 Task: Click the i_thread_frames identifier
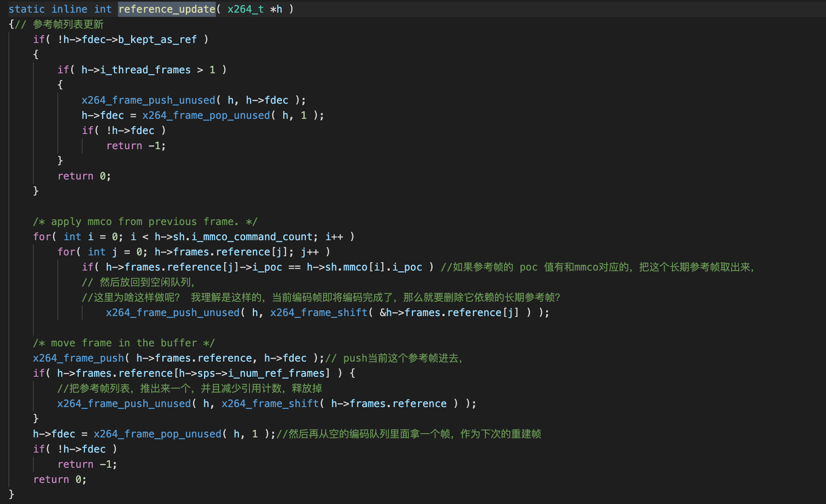[145, 70]
